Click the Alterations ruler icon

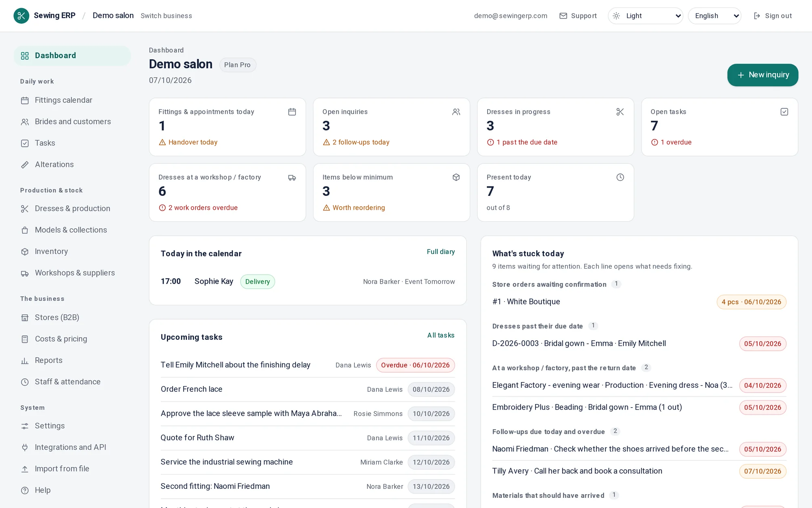click(25, 165)
